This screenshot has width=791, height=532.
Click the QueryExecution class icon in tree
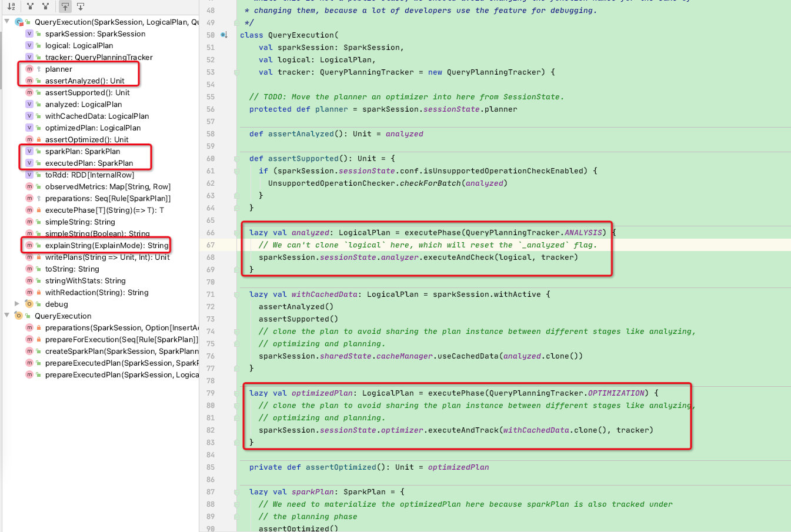[x=19, y=22]
